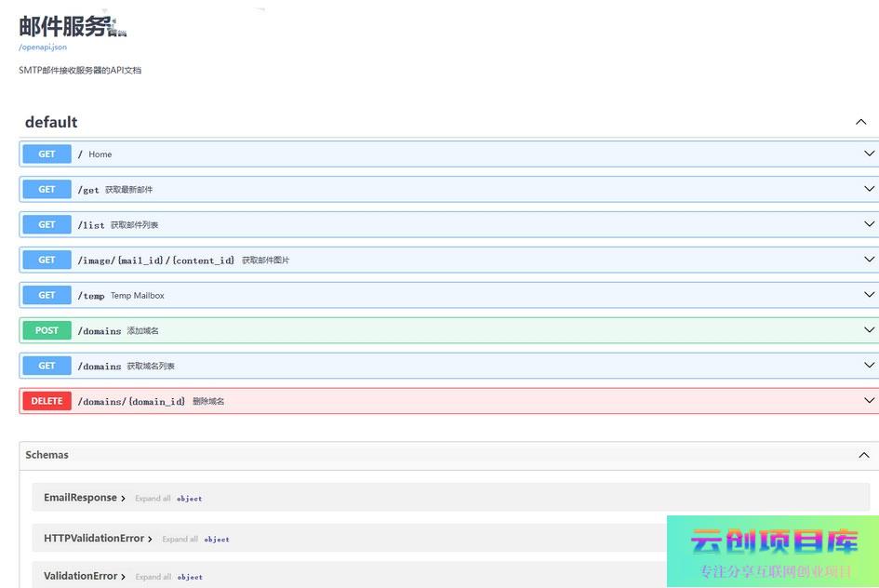Open the POST /domains endpoint path

point(100,331)
